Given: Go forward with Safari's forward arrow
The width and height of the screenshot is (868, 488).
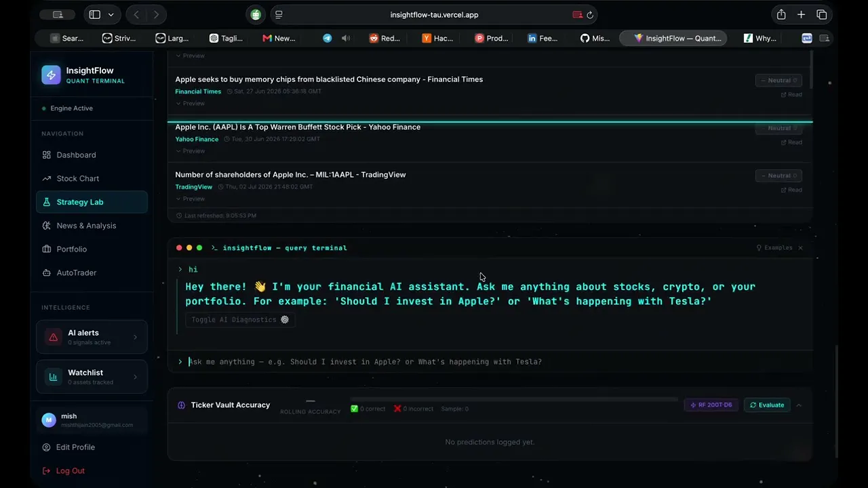Looking at the screenshot, I should pos(157,14).
